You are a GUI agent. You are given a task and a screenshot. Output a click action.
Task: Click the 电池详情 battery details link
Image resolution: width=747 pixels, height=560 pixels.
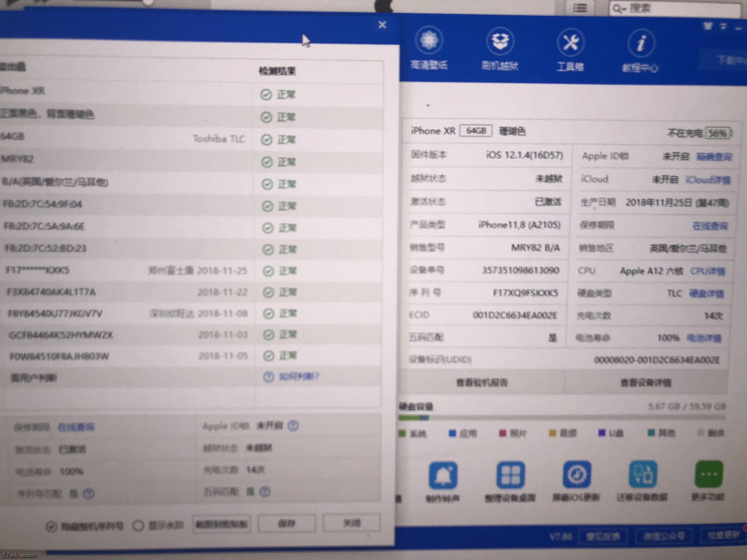point(704,338)
